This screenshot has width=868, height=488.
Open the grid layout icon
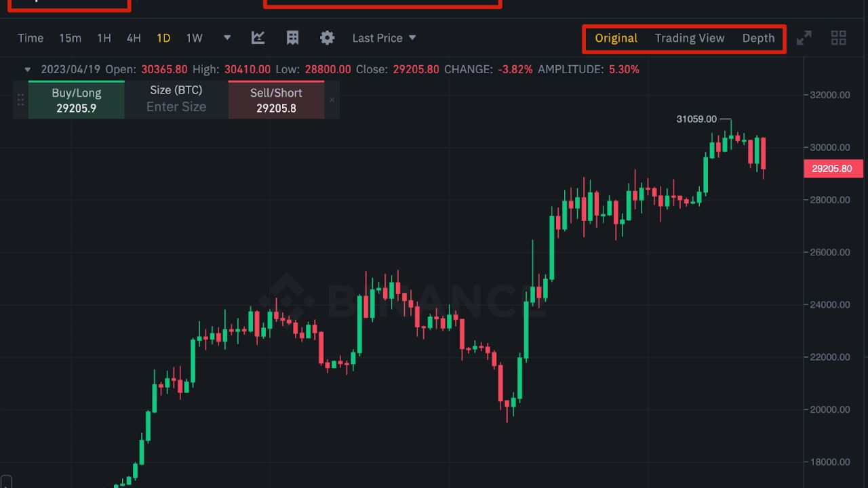(838, 38)
